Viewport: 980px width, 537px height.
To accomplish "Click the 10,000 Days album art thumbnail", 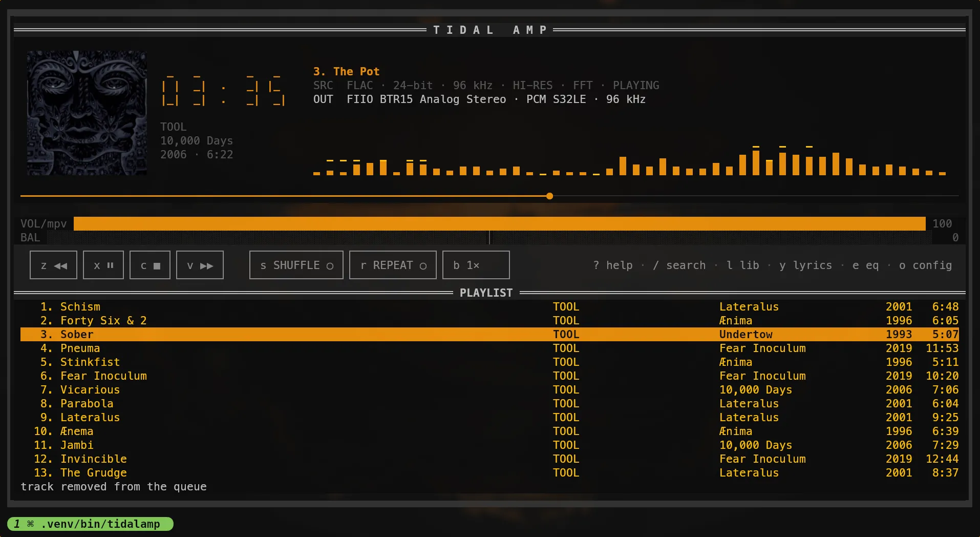I will tap(87, 113).
